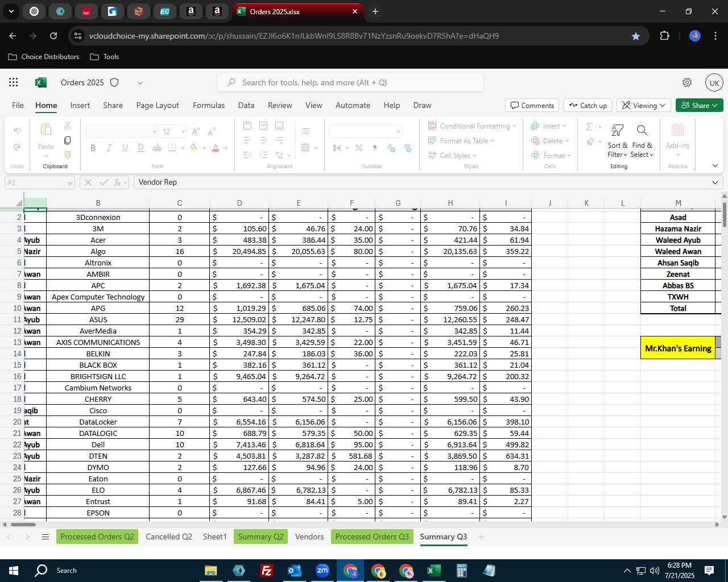Click the green Share button
Image resolution: width=728 pixels, height=582 pixels.
point(700,105)
